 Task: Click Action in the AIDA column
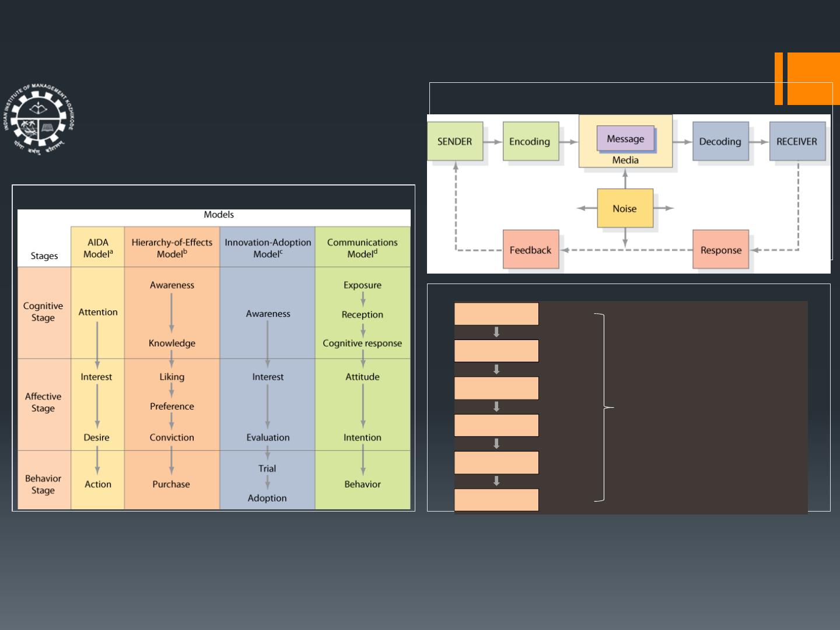(x=98, y=484)
